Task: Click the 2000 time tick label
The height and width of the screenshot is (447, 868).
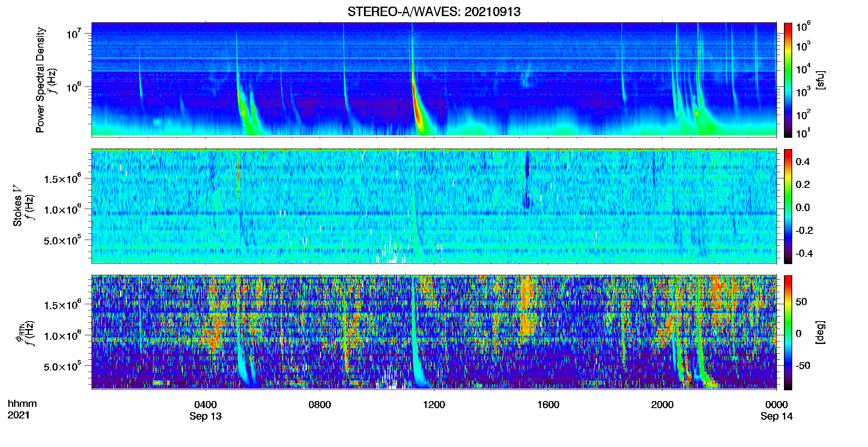Action: pyautogui.click(x=662, y=405)
